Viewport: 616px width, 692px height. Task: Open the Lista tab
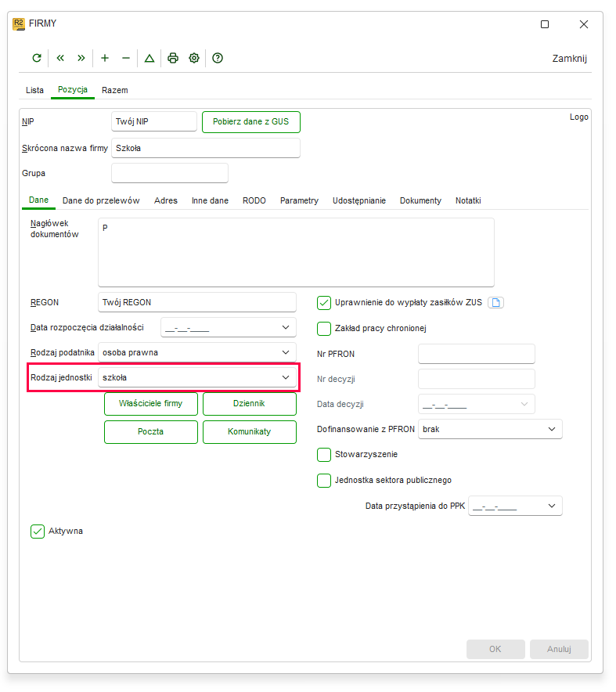(35, 90)
